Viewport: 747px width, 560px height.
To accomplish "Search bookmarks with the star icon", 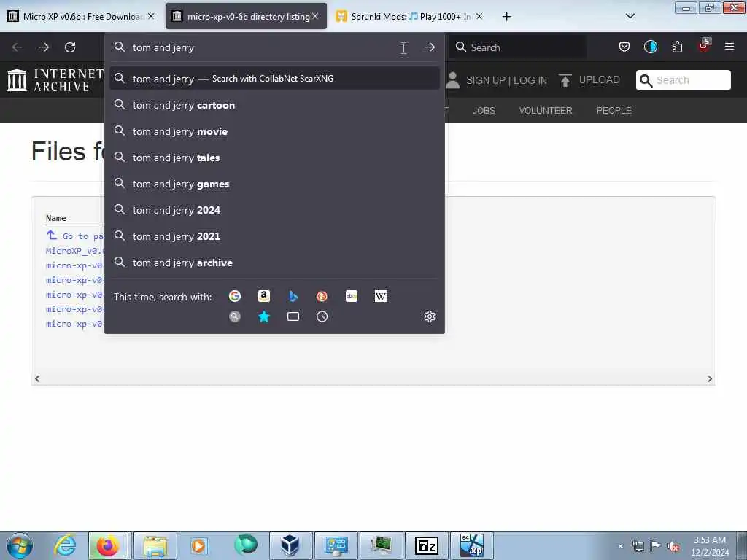I will [264, 316].
